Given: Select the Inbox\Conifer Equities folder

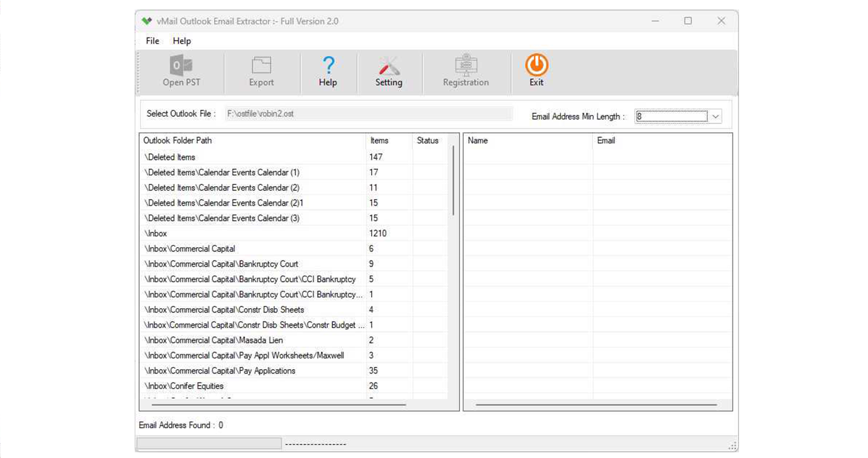Looking at the screenshot, I should click(x=184, y=386).
